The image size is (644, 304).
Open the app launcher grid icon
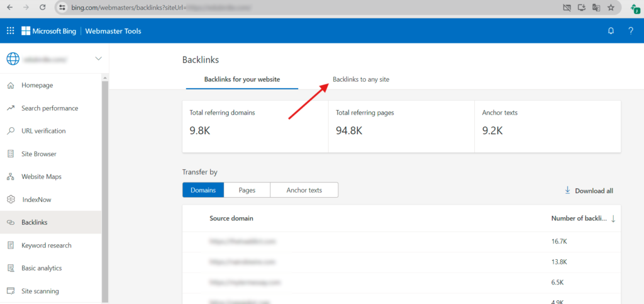[10, 31]
